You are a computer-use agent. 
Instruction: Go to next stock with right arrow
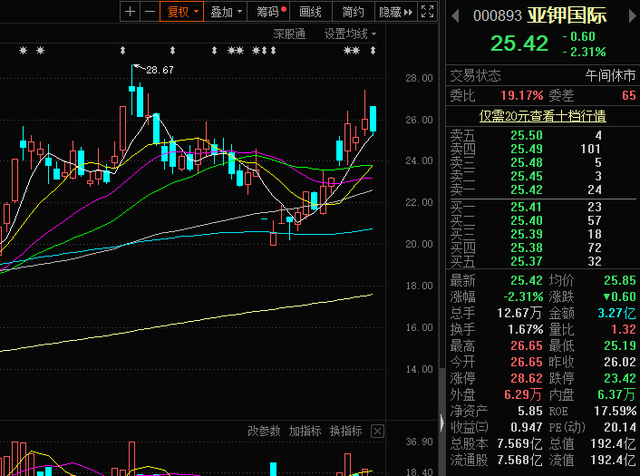[632, 16]
